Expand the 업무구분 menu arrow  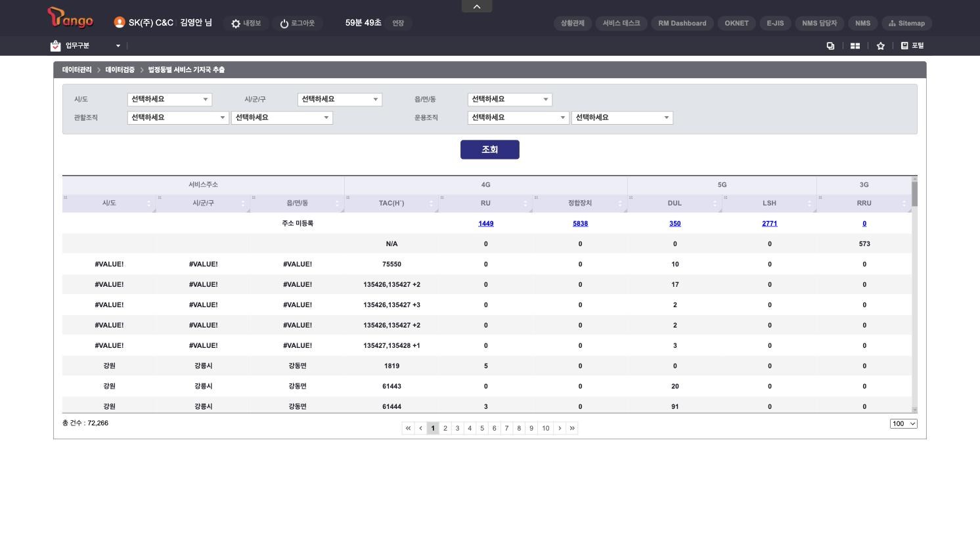(118, 46)
